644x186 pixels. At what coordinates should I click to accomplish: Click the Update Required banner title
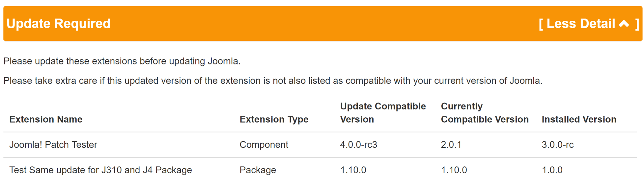click(x=59, y=24)
